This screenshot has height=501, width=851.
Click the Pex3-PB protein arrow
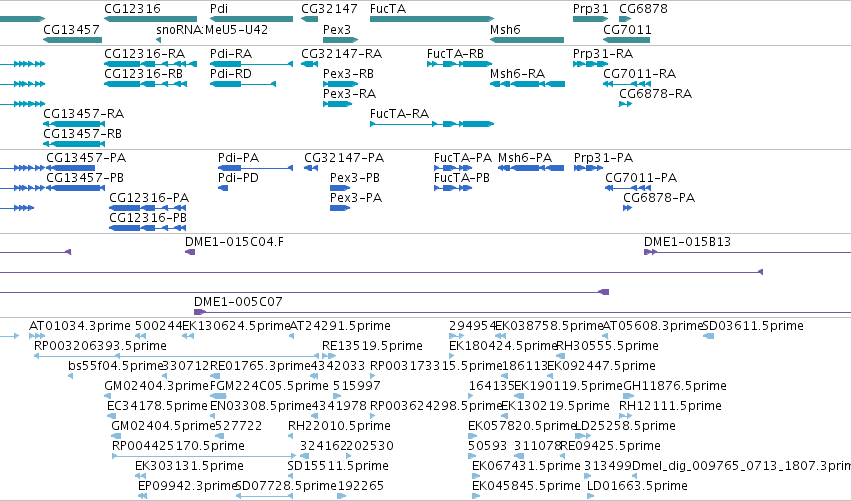[x=340, y=188]
